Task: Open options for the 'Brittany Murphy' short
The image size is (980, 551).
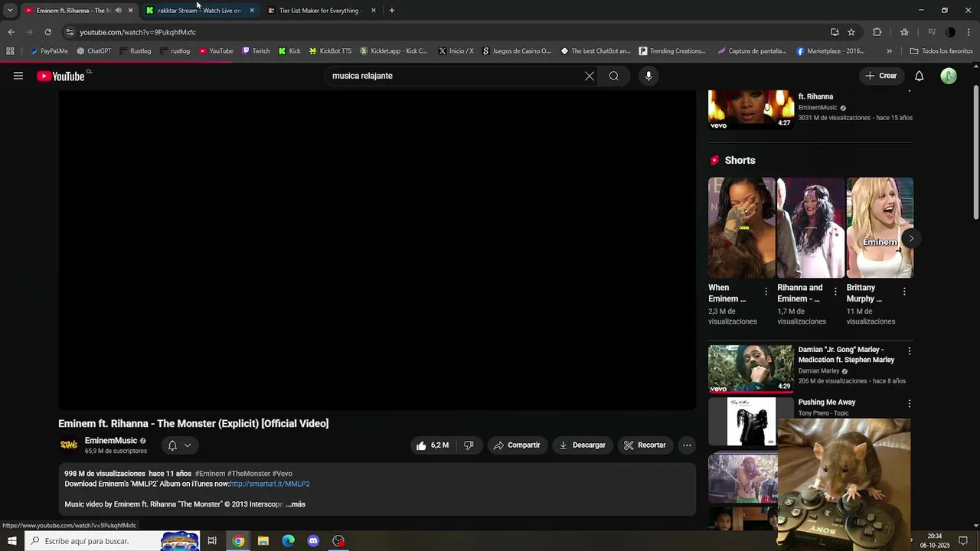Action: (904, 292)
